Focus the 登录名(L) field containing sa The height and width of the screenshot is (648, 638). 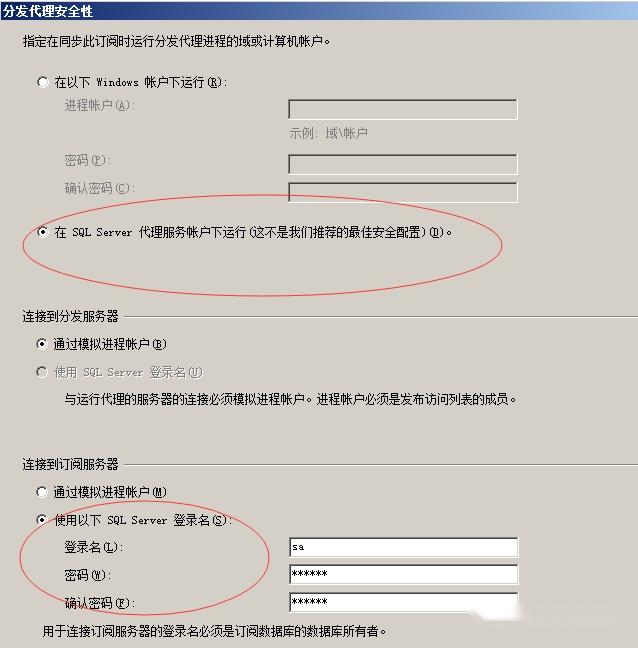(403, 547)
